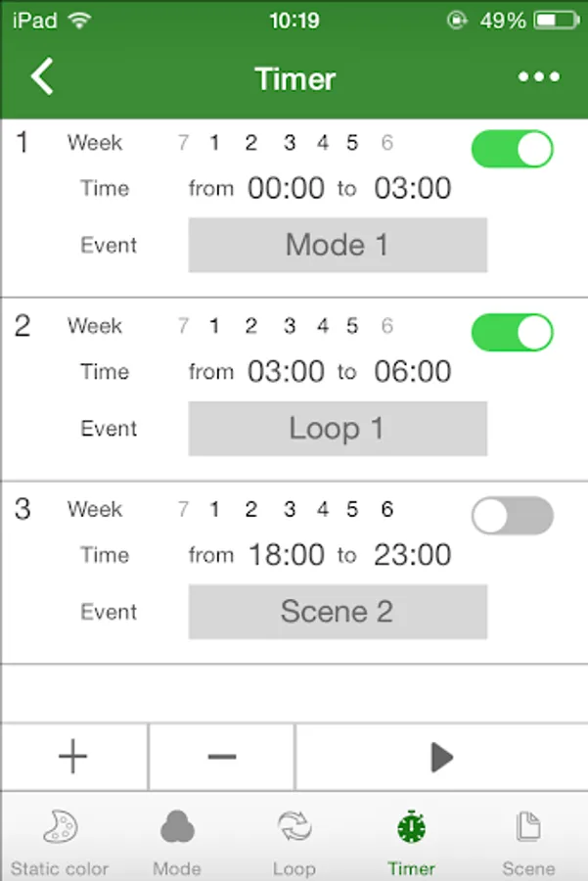Enable timer 3 toggle switch
This screenshot has height=881, width=588.
[x=513, y=515]
